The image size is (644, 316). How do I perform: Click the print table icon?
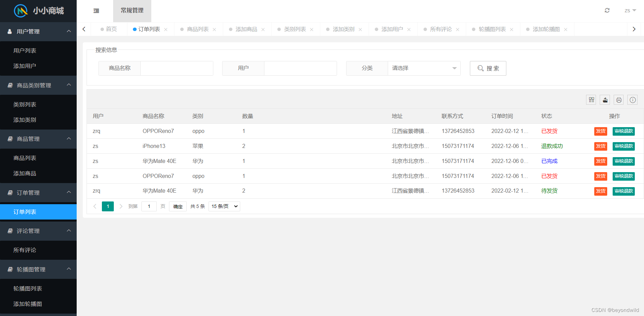pos(619,100)
